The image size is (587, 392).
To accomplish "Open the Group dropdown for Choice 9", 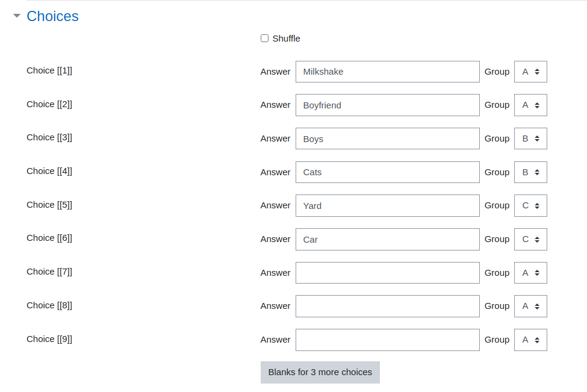I will [x=530, y=340].
